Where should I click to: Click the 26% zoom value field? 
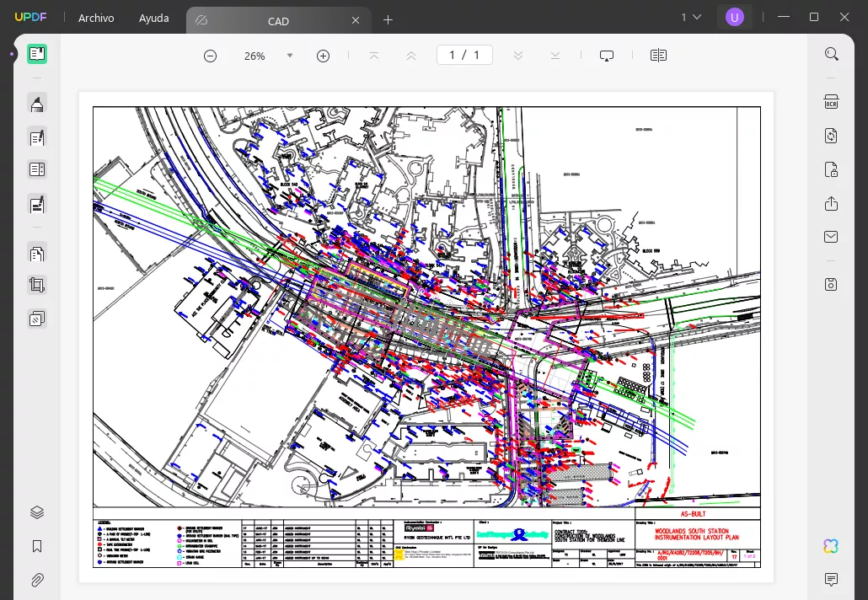coord(255,56)
